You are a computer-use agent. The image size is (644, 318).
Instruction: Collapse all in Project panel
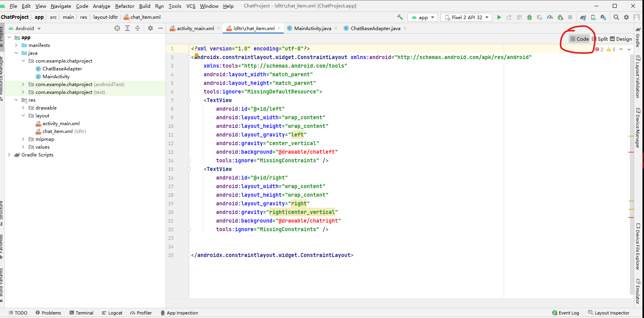138,28
